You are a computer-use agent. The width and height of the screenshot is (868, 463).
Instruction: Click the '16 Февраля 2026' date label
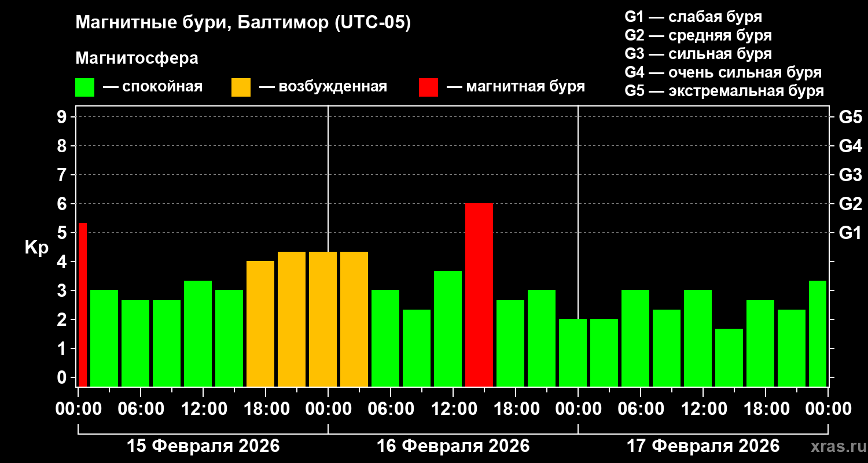(453, 446)
